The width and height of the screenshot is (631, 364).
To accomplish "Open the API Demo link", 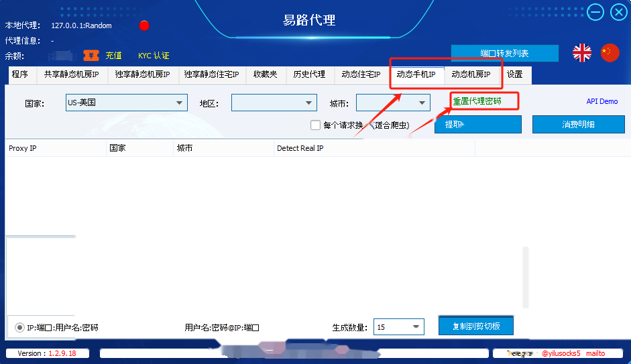I will (602, 101).
